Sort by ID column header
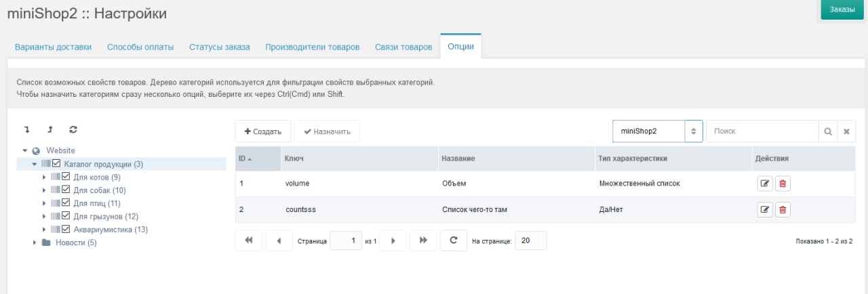 tap(258, 159)
